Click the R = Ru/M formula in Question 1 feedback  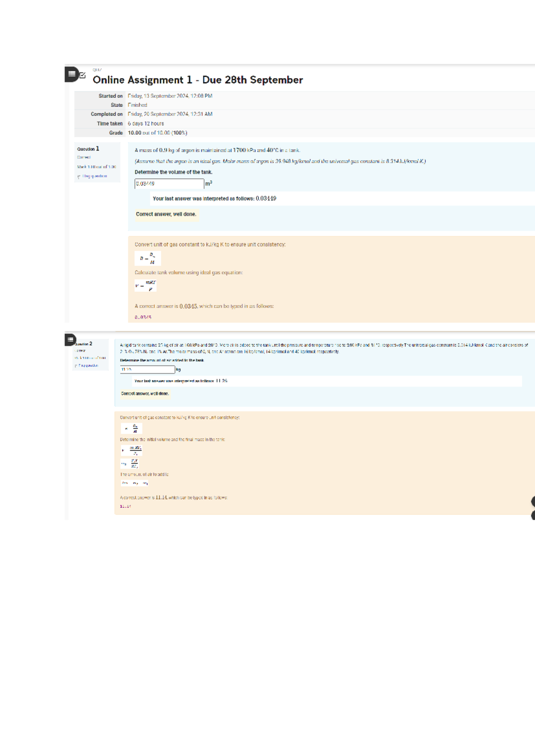tap(148, 259)
